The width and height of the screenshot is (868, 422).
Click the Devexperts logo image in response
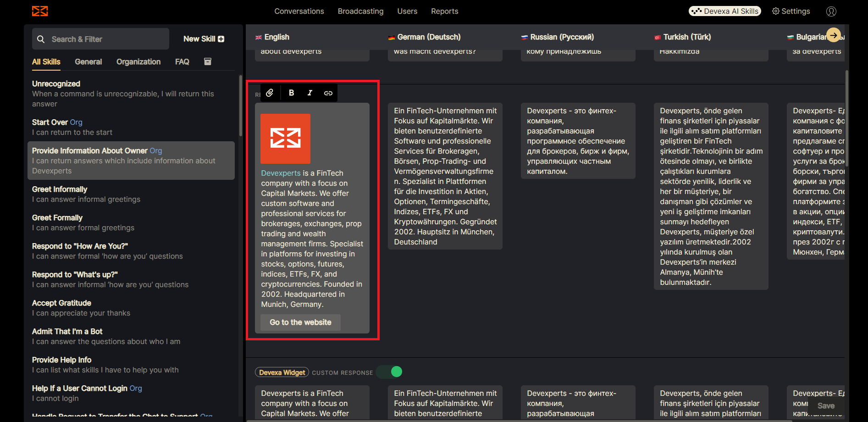point(285,139)
